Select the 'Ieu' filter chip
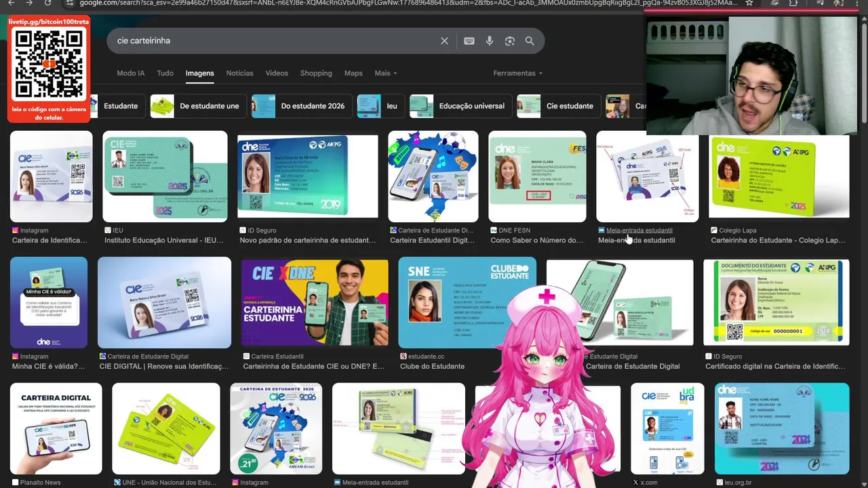868x488 pixels. (x=380, y=106)
